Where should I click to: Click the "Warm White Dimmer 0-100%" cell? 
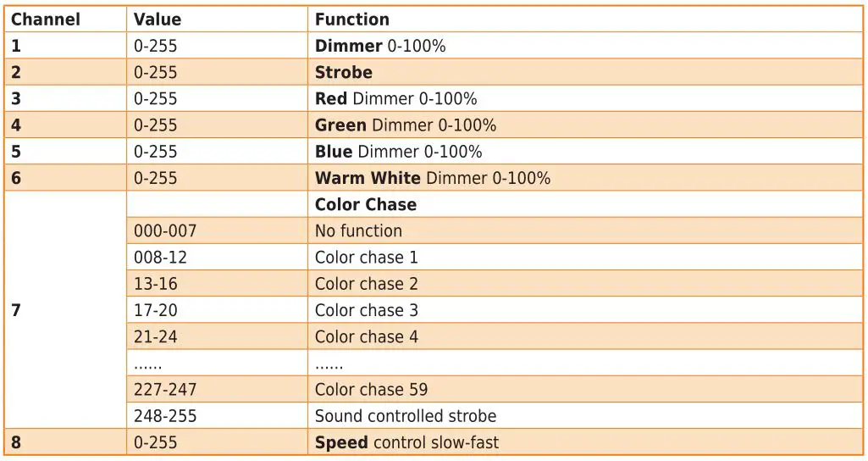coord(433,178)
